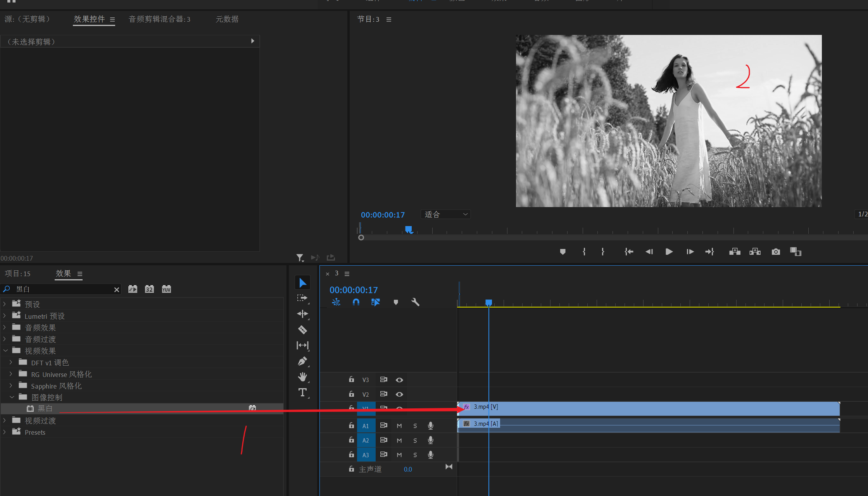The height and width of the screenshot is (496, 868).
Task: Select the Pen tool
Action: (x=302, y=361)
